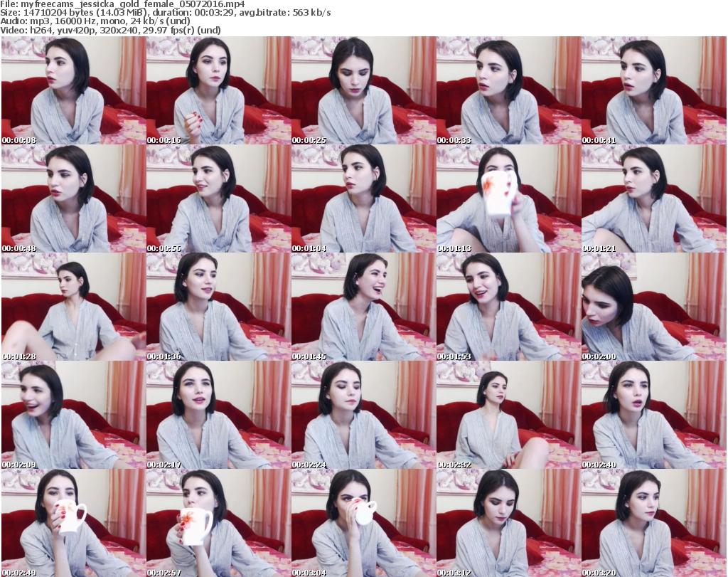
Task: Select the thumbnail frame stamped 00:03:12
Action: 509,523
